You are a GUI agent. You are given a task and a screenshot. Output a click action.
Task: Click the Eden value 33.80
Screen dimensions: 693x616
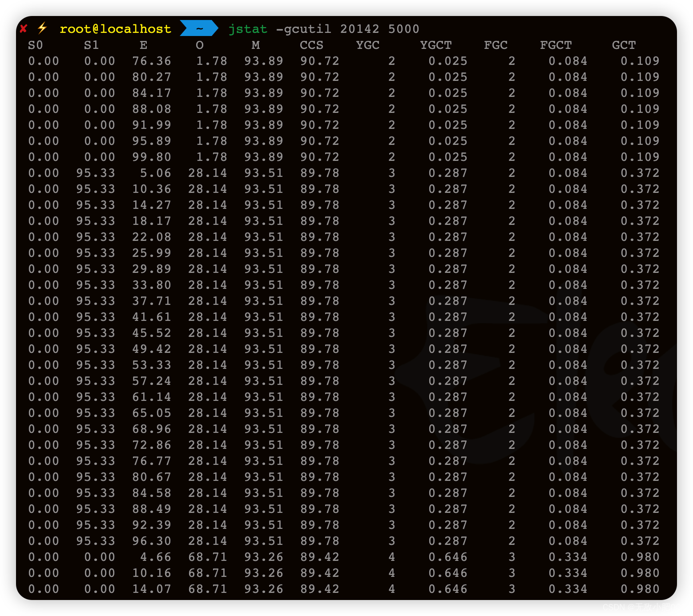[x=152, y=285]
